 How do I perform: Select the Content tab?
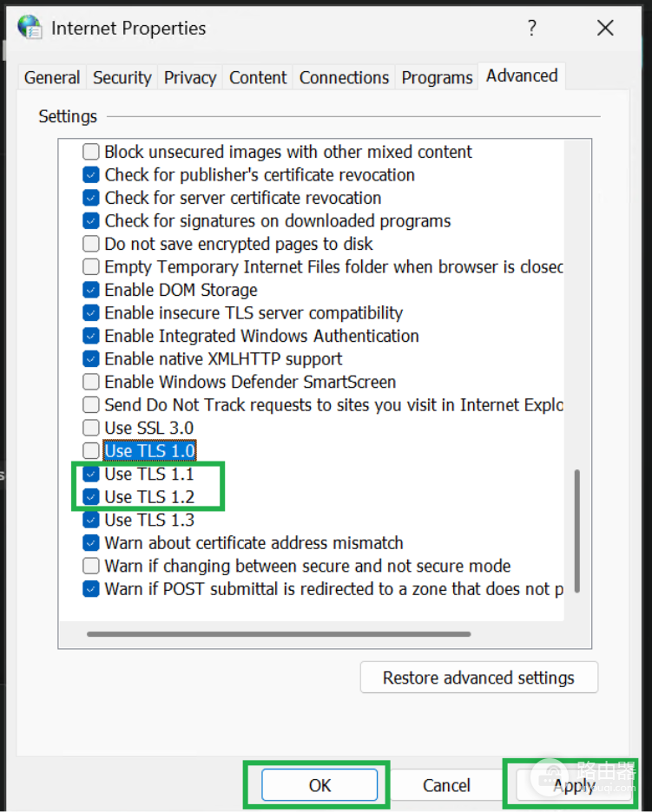(x=258, y=78)
